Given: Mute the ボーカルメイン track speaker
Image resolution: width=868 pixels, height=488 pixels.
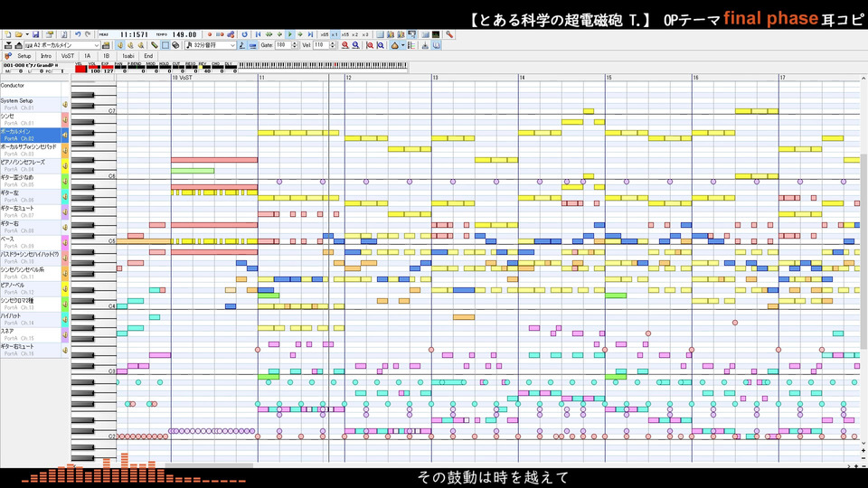Looking at the screenshot, I should (65, 135).
